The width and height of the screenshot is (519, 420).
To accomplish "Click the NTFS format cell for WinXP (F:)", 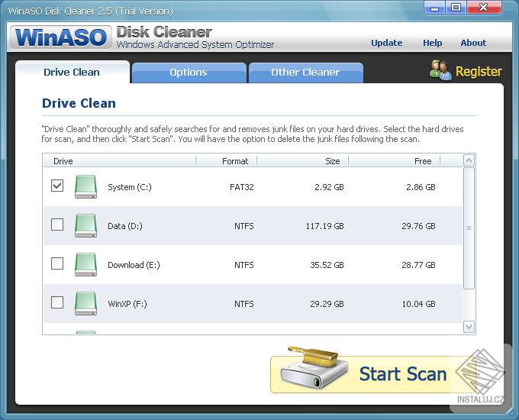I will click(244, 304).
